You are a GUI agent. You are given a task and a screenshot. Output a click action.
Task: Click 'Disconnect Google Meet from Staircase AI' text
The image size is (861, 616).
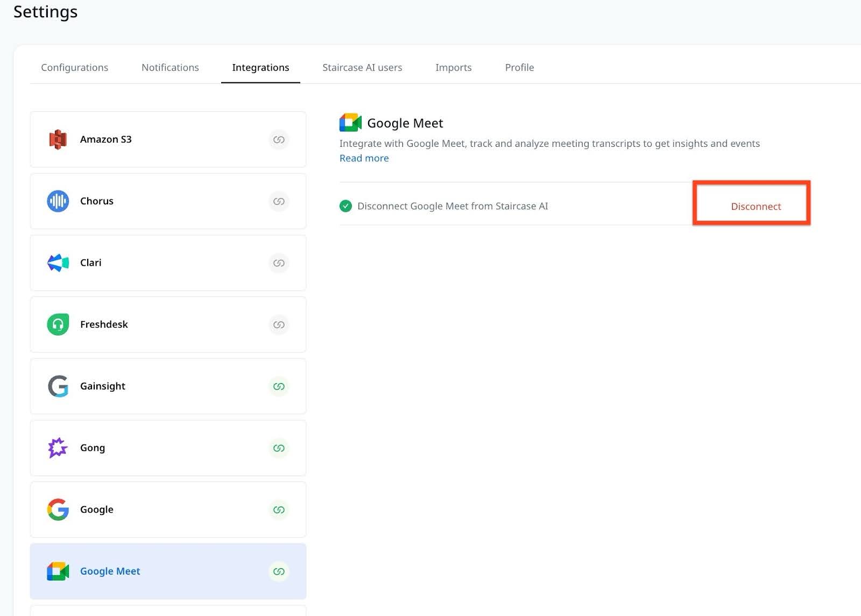pos(453,206)
